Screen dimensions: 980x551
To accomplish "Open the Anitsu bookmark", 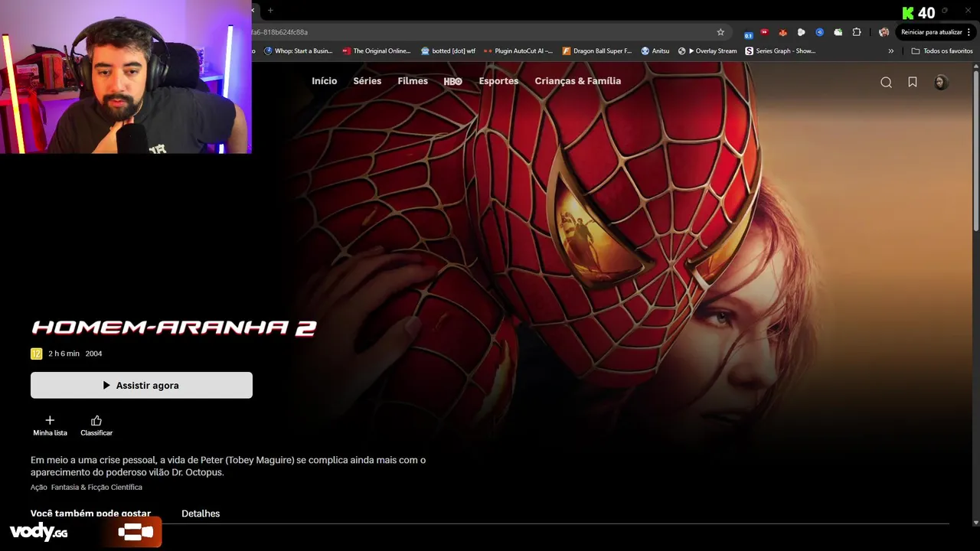I will (655, 51).
